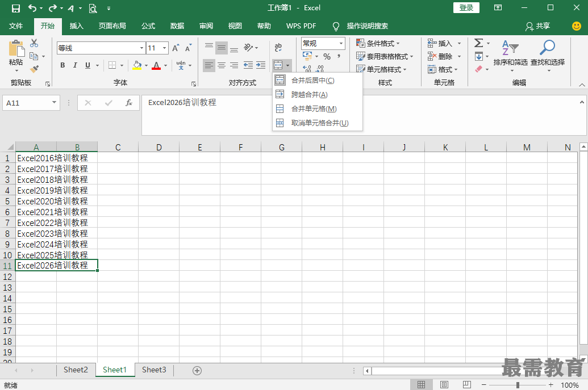Click the smiley feedback icon
Screen dimensions: 588x390
577,26
